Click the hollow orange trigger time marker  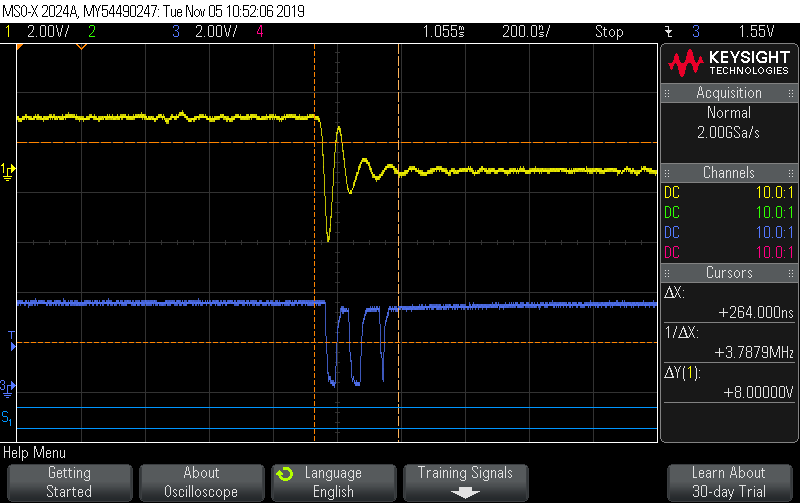pos(81,47)
